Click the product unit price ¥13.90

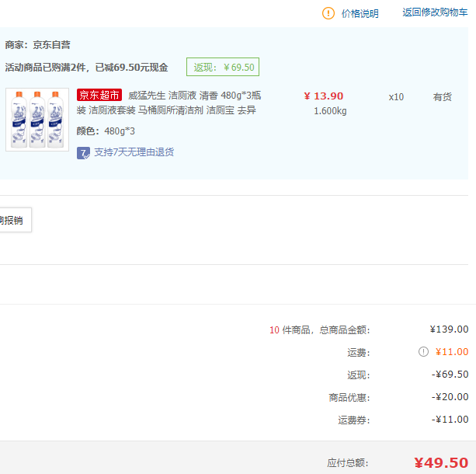pyautogui.click(x=324, y=96)
